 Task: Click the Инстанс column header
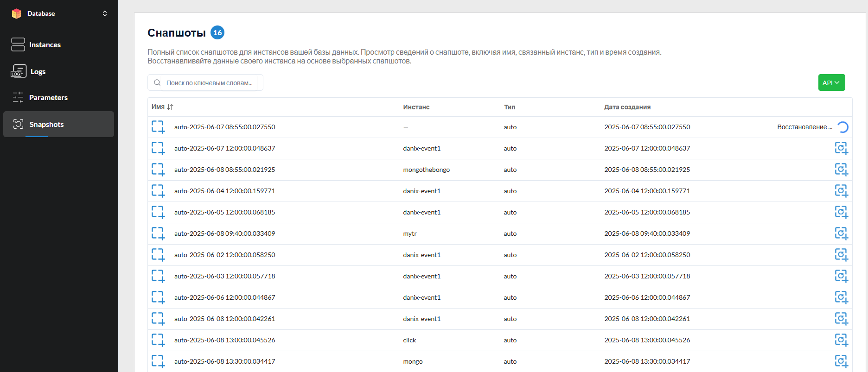point(416,107)
